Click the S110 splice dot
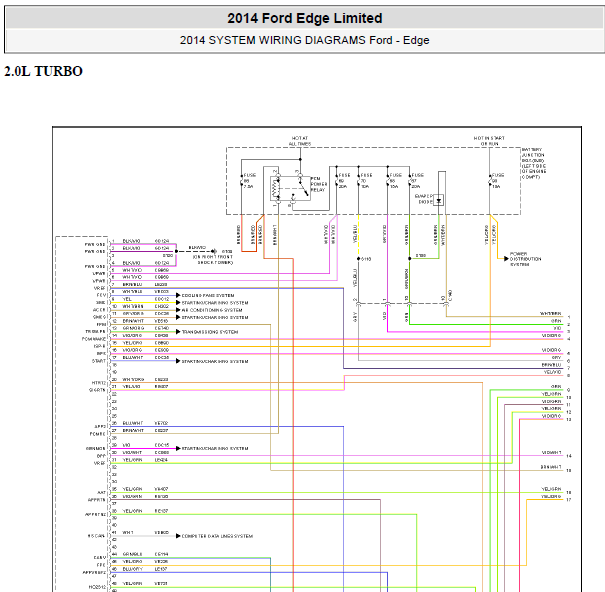The height and width of the screenshot is (592, 605). (x=358, y=259)
